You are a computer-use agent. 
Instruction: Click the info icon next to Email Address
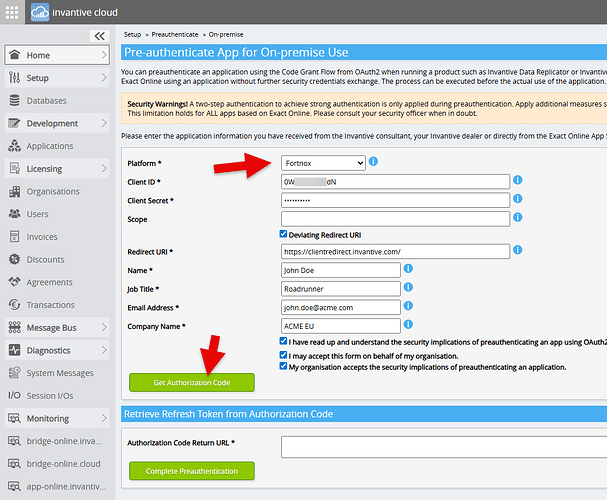click(x=409, y=307)
